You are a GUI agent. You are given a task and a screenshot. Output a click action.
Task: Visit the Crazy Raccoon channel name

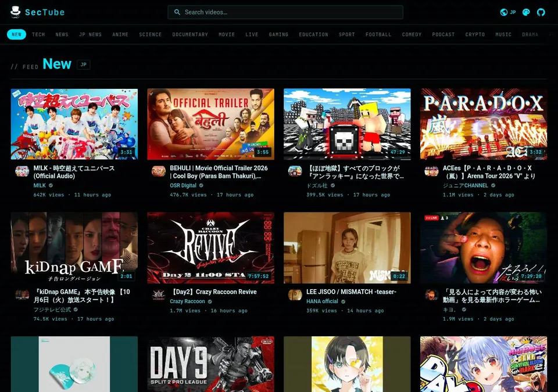point(187,301)
